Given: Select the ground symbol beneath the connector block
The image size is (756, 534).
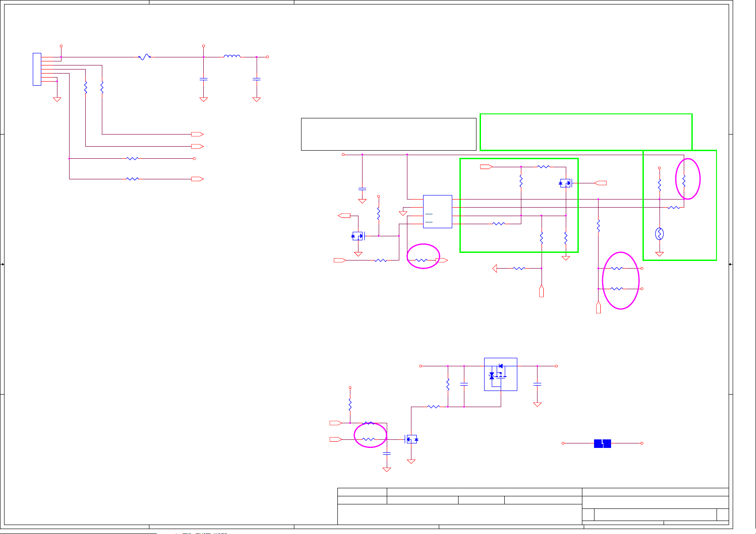Looking at the screenshot, I should [57, 100].
